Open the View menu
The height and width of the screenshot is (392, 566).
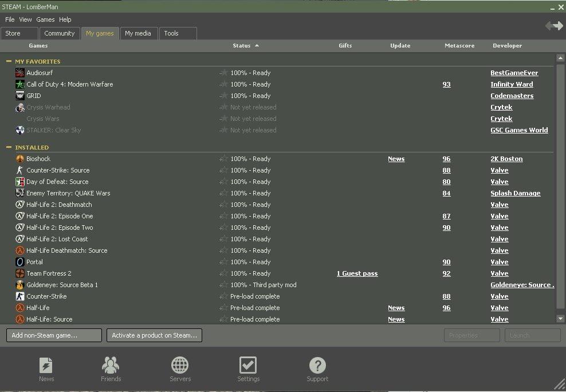click(x=25, y=19)
